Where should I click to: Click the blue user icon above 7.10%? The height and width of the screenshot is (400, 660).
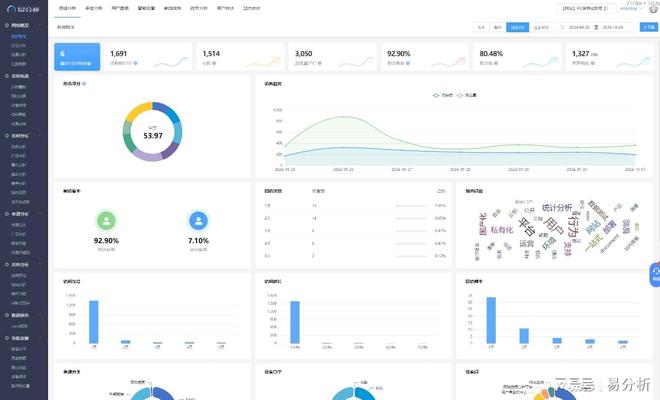pyautogui.click(x=198, y=220)
